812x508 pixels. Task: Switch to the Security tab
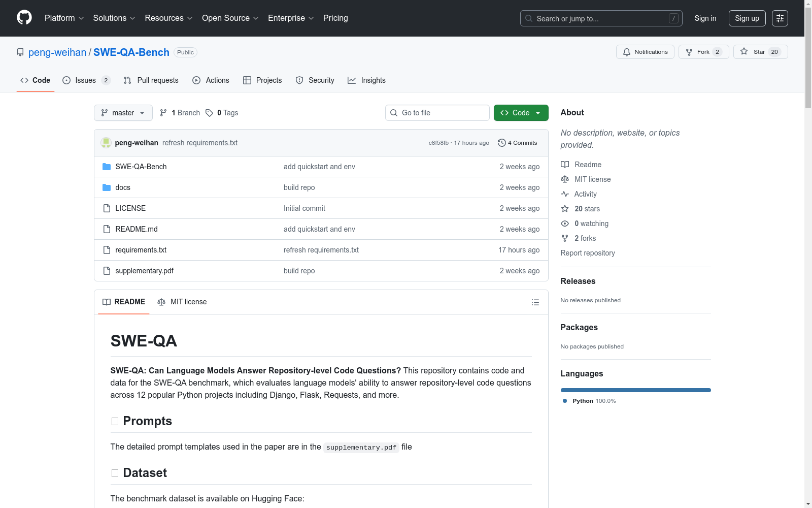(315, 80)
